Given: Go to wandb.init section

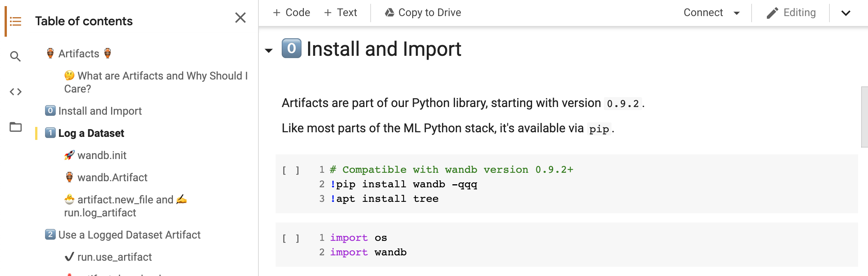Looking at the screenshot, I should pyautogui.click(x=95, y=155).
